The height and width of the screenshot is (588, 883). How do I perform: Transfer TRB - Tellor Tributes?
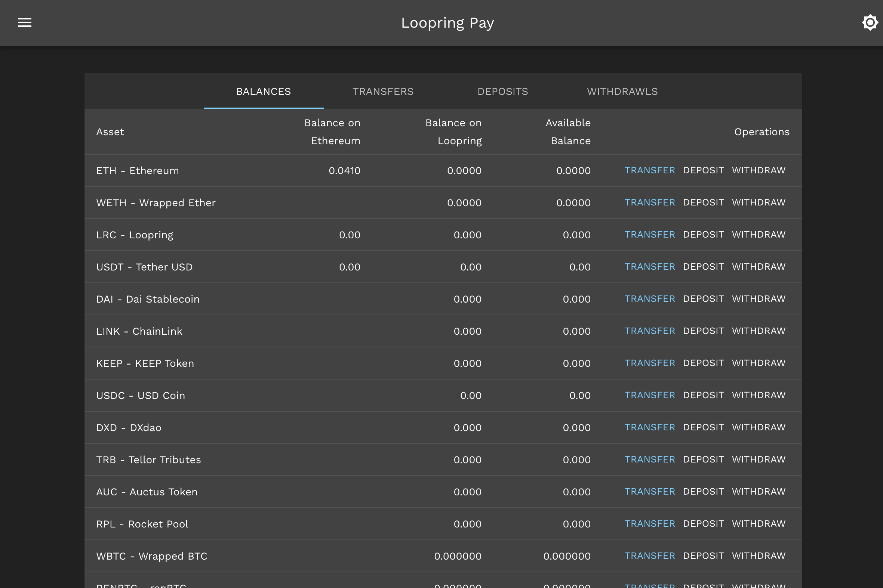click(650, 459)
